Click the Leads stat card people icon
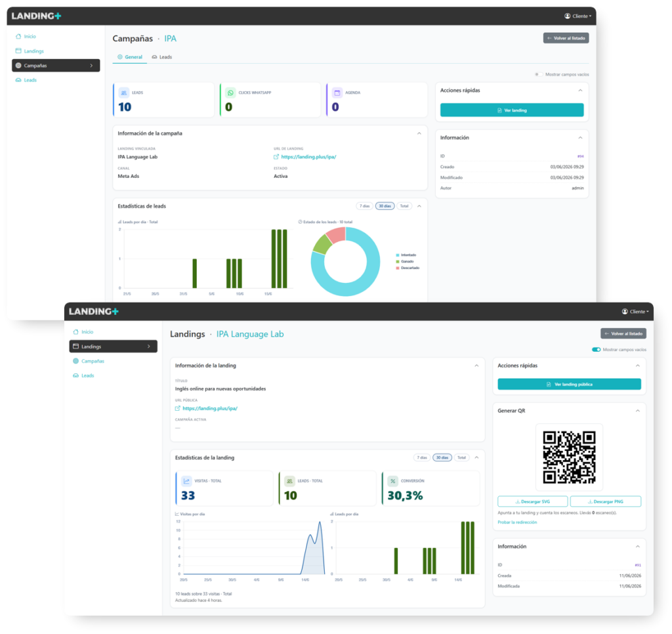Screen dimensions: 672x634 [x=124, y=93]
